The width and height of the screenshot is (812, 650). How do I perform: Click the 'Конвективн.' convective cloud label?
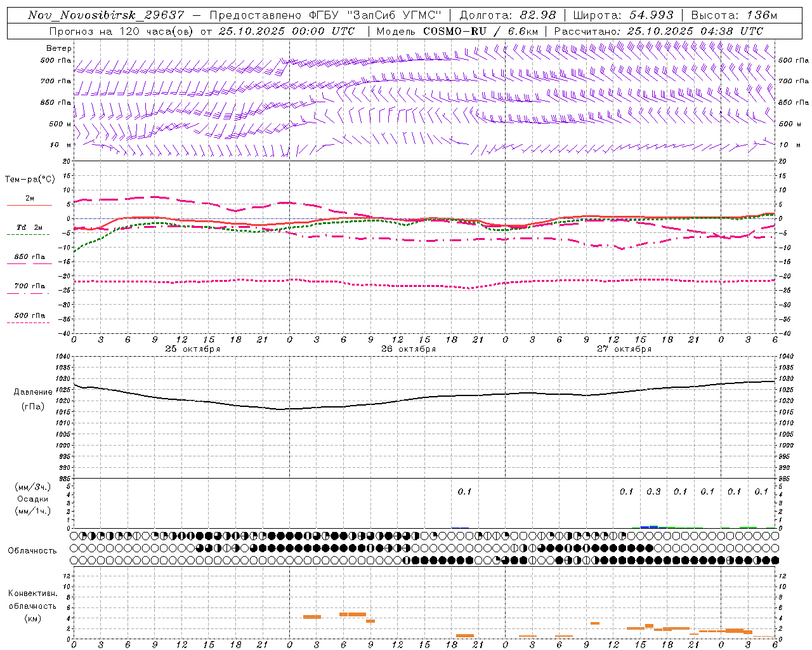(x=32, y=594)
